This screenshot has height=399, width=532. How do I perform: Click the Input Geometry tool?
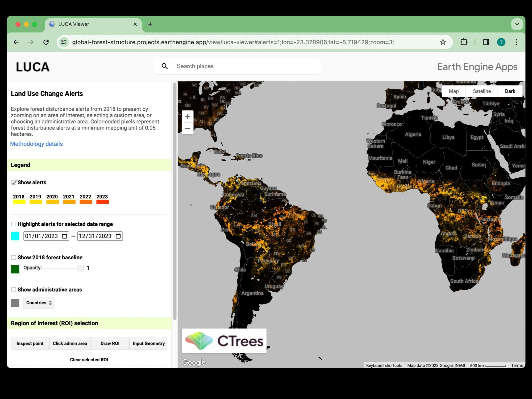click(148, 343)
